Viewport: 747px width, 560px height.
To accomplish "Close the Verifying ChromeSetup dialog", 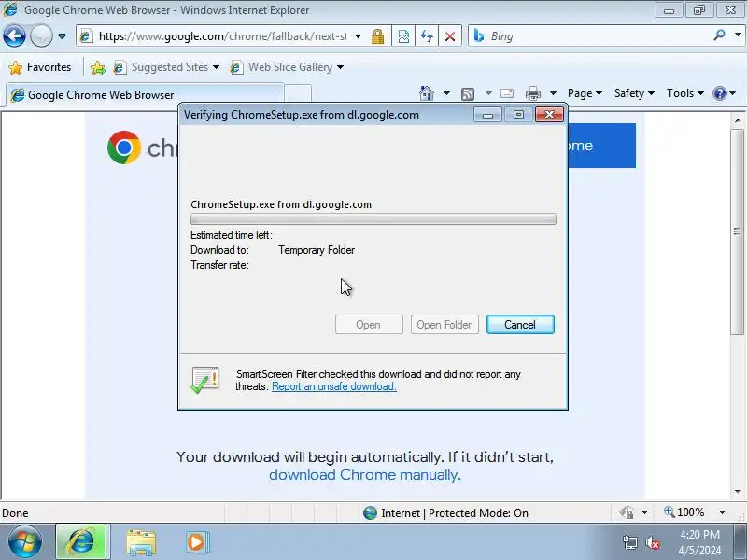I will click(x=549, y=114).
